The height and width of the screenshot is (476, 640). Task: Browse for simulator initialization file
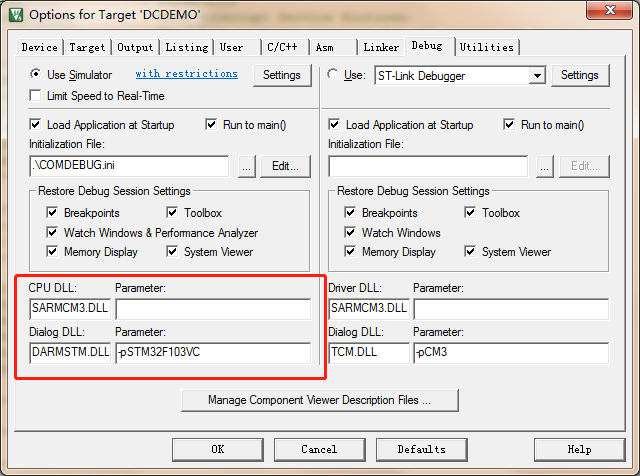(x=247, y=167)
